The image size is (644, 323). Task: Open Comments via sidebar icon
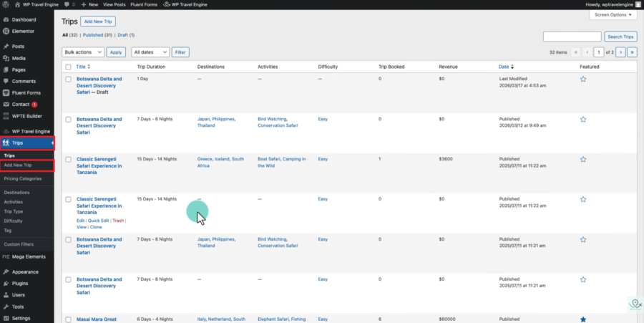[x=6, y=81]
